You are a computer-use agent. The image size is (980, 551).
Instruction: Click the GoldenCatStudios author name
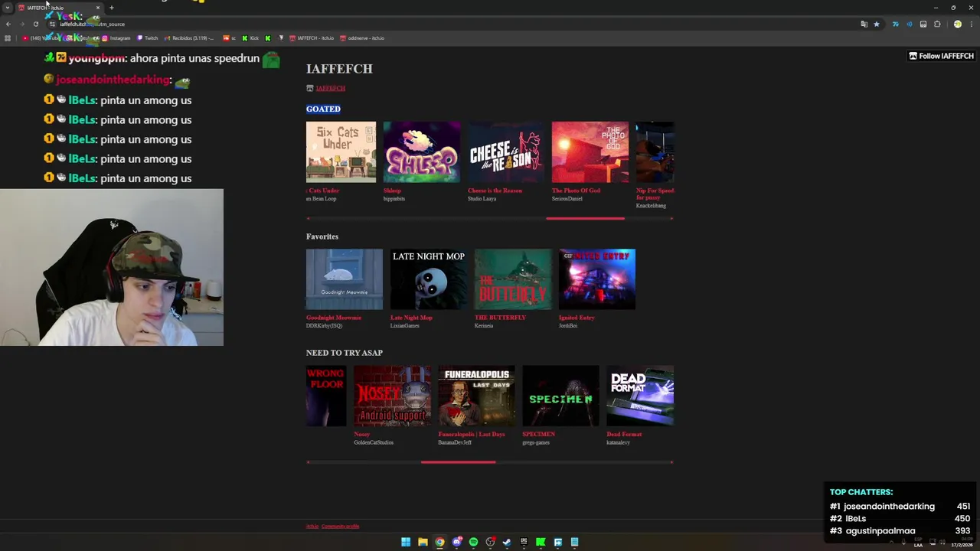point(374,442)
